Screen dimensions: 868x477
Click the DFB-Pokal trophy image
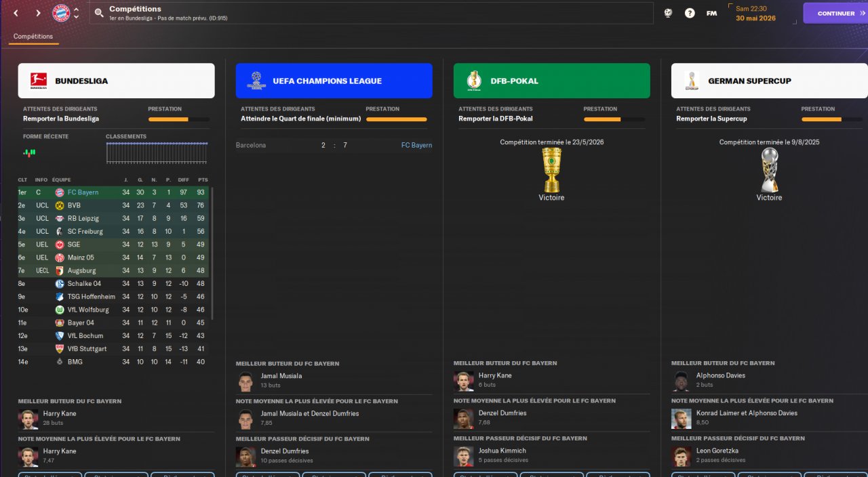pos(551,169)
